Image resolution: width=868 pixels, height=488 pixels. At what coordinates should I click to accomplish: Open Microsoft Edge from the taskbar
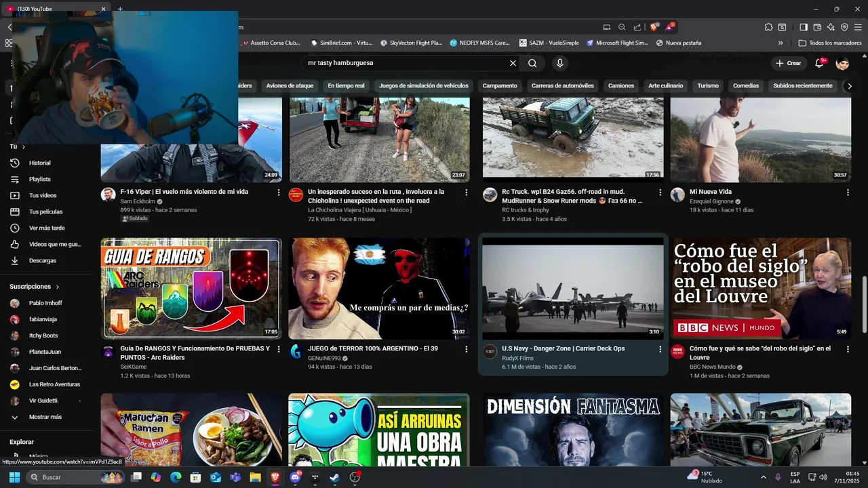pos(176,477)
